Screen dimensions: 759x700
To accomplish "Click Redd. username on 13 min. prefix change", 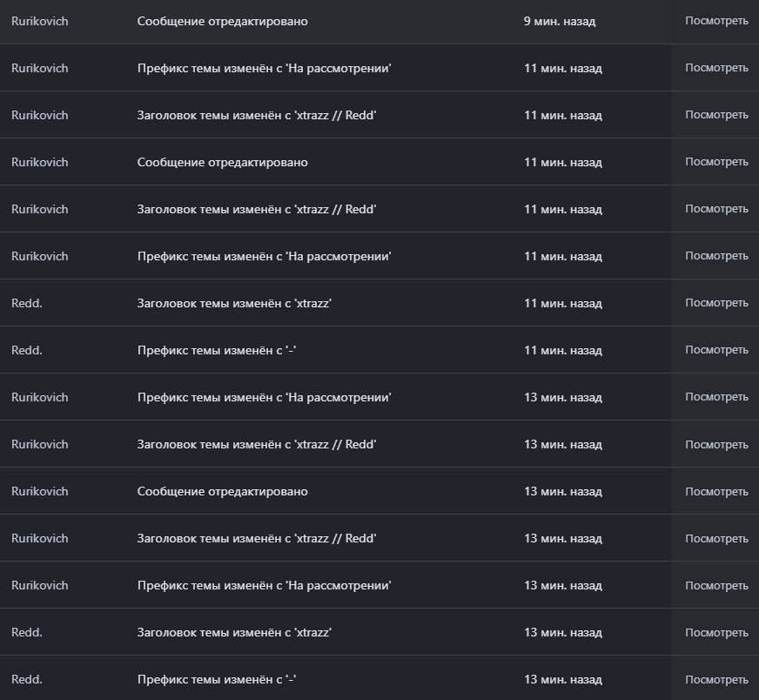I will [x=27, y=679].
